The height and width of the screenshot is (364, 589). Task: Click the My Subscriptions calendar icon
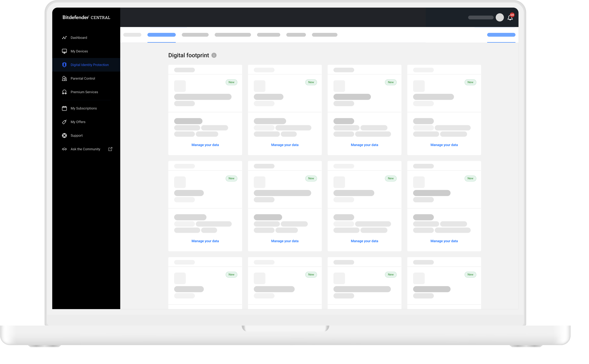tap(64, 108)
